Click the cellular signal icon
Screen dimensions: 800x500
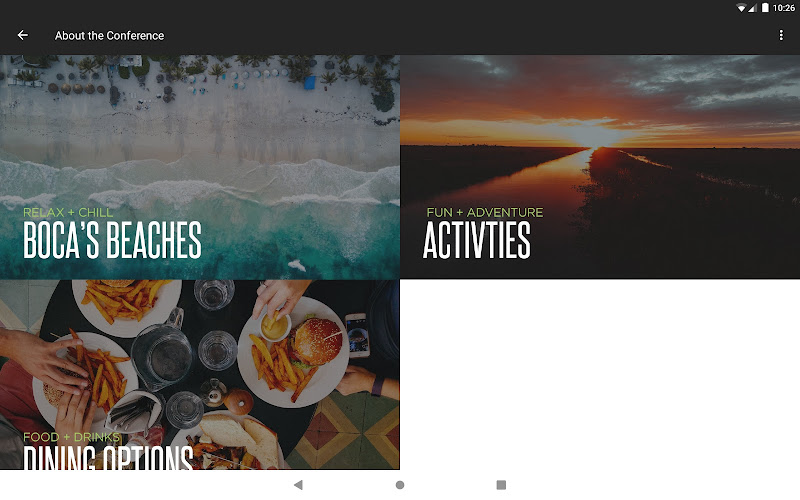[752, 8]
